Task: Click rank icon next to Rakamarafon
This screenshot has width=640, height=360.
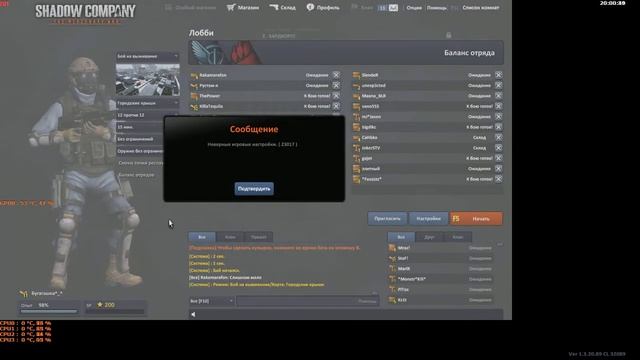Action: pyautogui.click(x=194, y=76)
